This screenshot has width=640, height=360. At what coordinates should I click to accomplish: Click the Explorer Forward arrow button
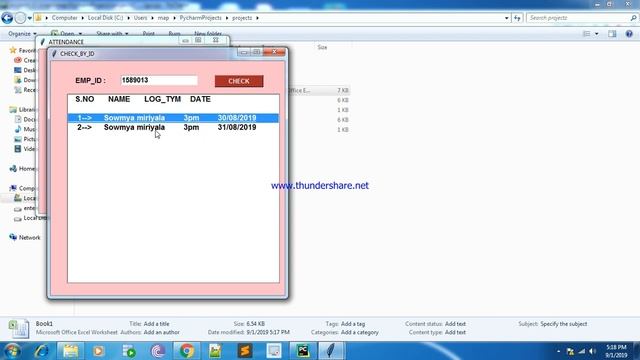pos(20,18)
